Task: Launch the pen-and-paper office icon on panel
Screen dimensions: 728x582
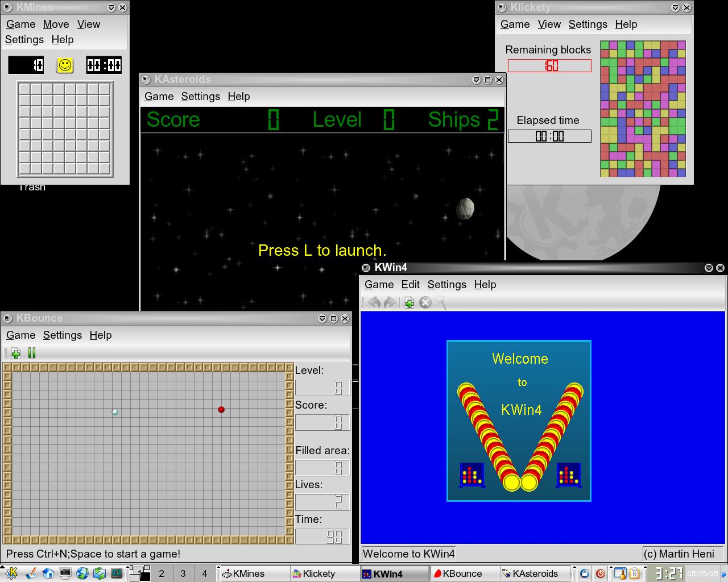Action: [31, 573]
